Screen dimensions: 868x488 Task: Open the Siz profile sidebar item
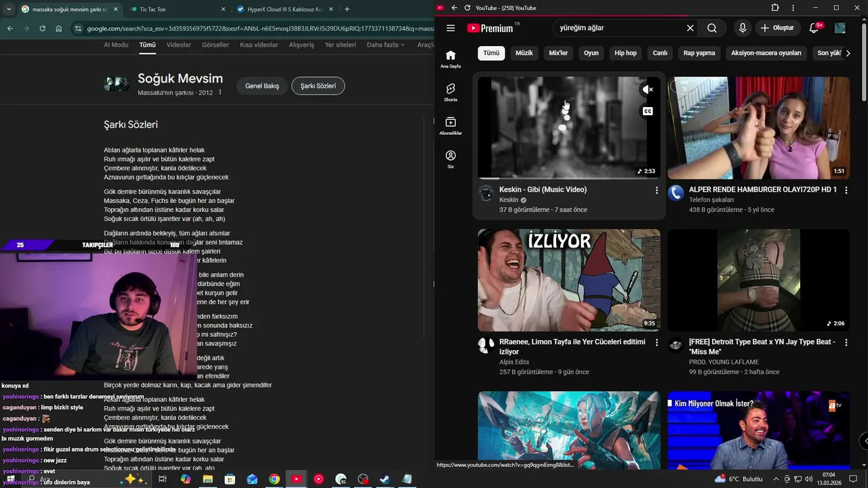pyautogui.click(x=450, y=159)
